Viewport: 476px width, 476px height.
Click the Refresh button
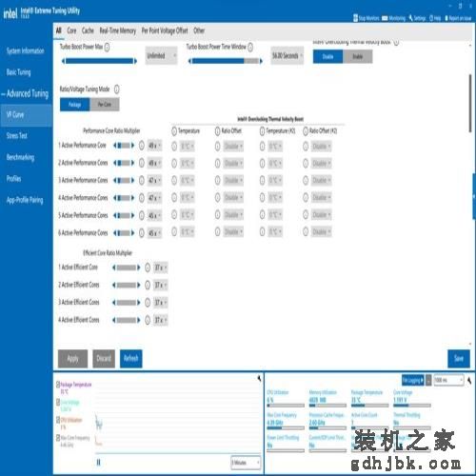[x=131, y=359]
